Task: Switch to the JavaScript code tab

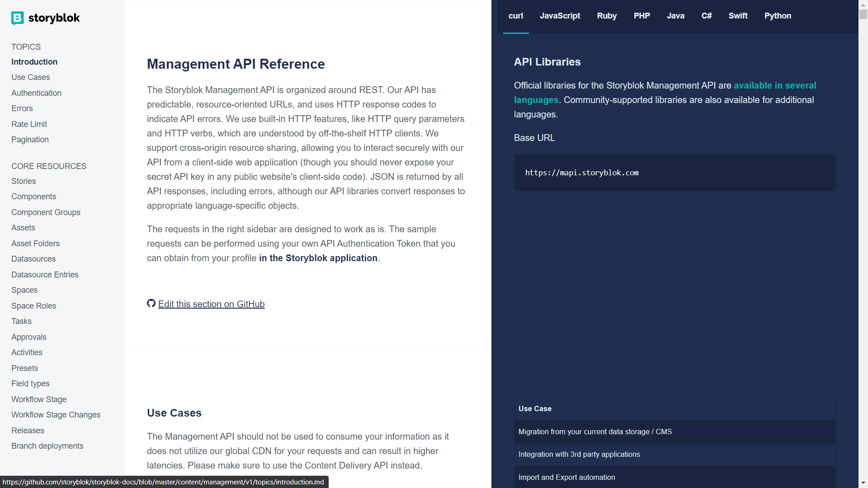Action: [x=560, y=16]
